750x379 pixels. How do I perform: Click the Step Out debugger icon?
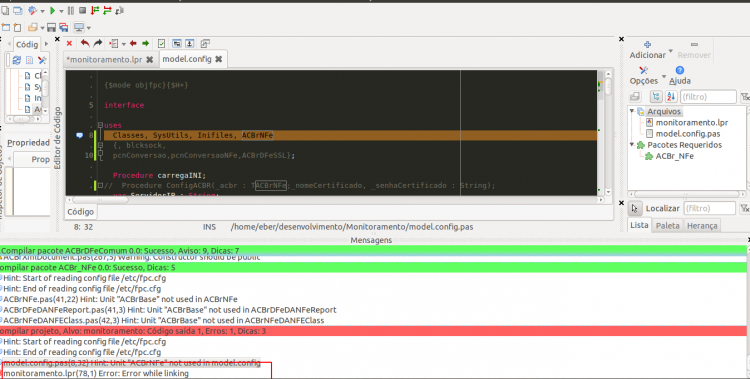click(120, 10)
